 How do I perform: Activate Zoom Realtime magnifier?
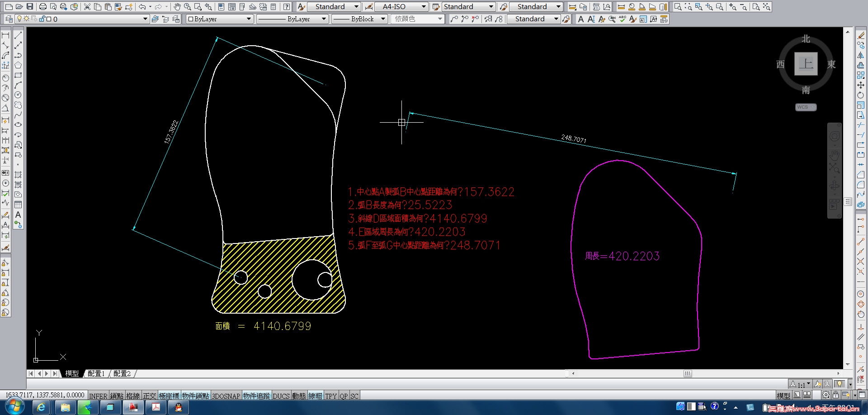[188, 6]
